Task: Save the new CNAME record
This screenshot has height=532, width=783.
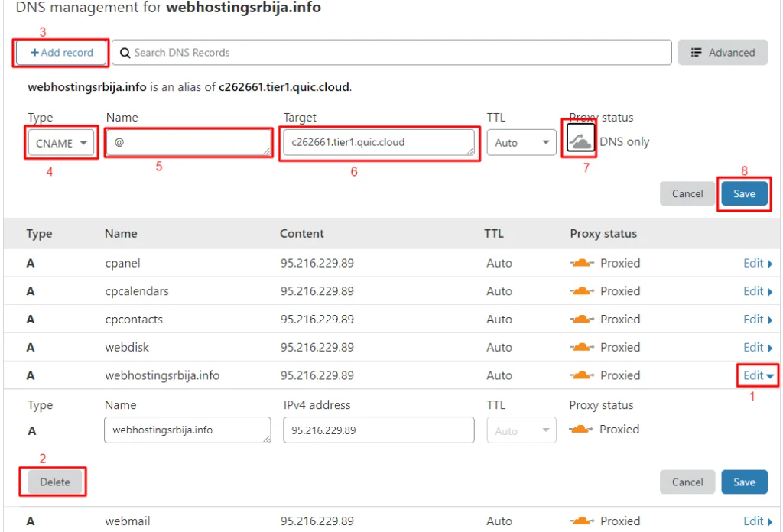Action: [744, 193]
